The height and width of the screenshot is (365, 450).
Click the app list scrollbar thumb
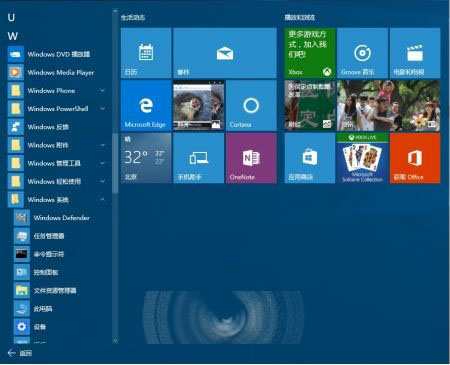coord(115,163)
